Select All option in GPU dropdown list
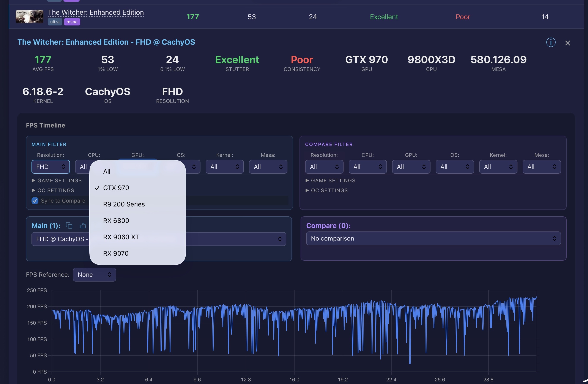Screen dimensions: 588x384 click(107, 171)
